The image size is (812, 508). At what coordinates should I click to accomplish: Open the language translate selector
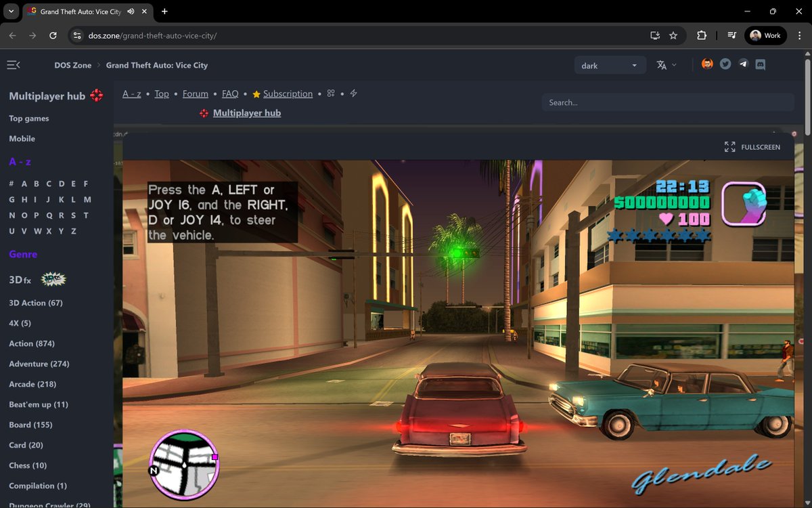tap(666, 65)
